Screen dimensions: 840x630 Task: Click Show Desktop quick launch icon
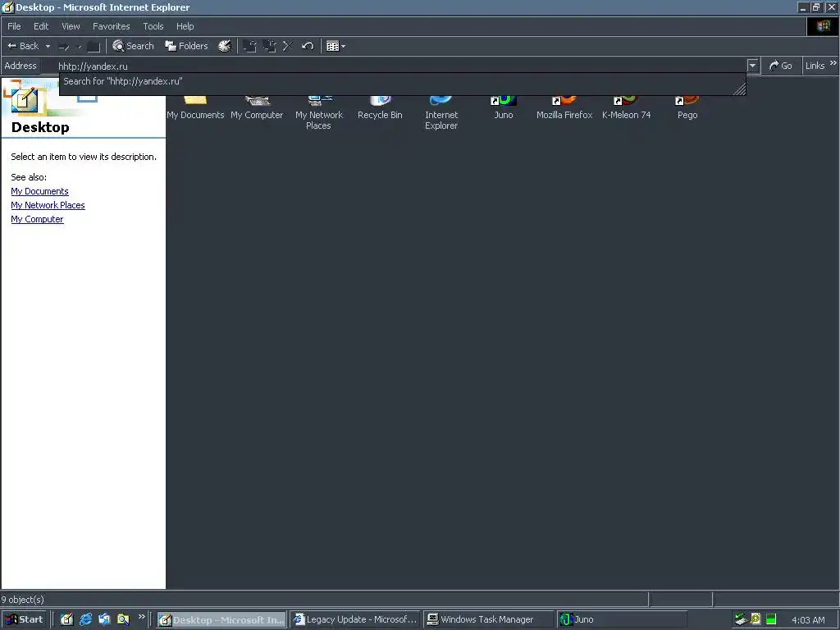[x=66, y=619]
